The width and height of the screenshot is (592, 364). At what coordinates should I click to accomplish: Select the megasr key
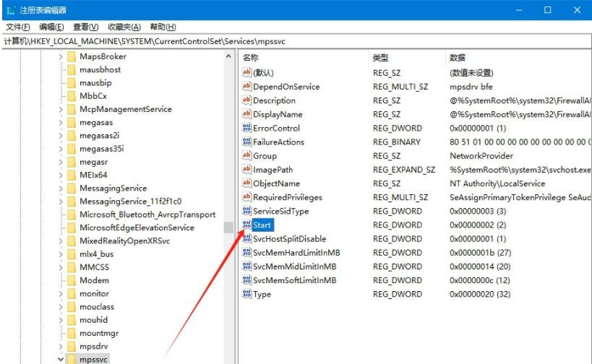pos(94,162)
